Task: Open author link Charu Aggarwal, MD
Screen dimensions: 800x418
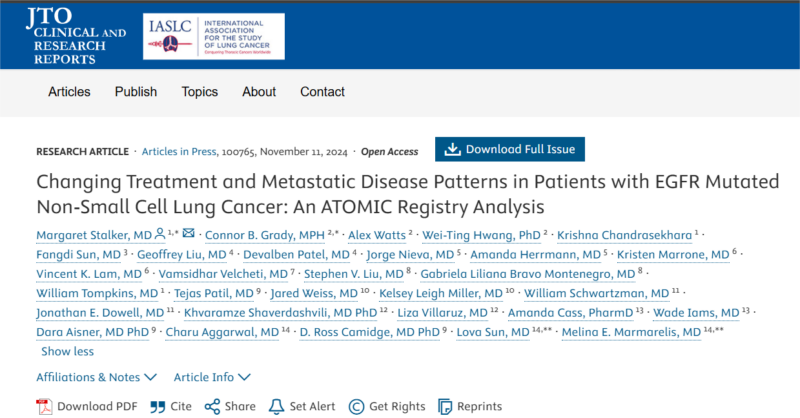Action: pos(222,332)
